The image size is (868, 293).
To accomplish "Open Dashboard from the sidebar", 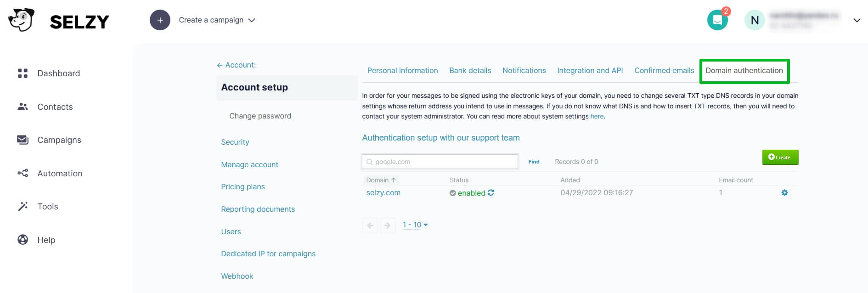I will tap(59, 73).
